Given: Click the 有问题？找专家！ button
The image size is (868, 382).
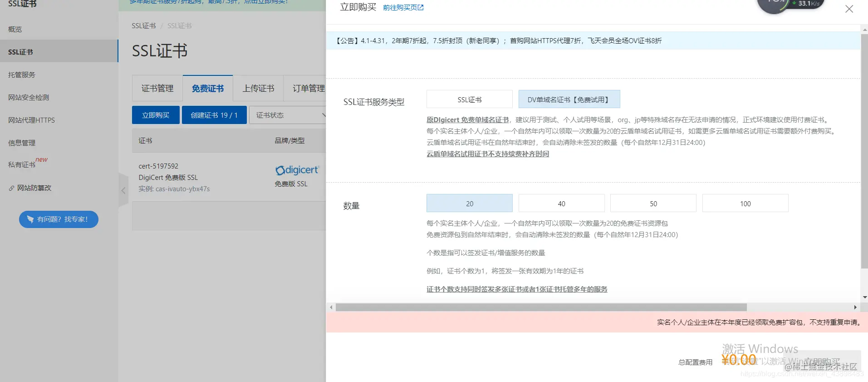Looking at the screenshot, I should coord(59,219).
